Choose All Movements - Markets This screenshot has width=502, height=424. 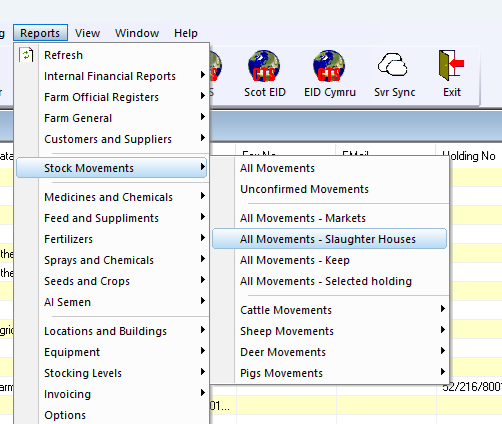[303, 218]
